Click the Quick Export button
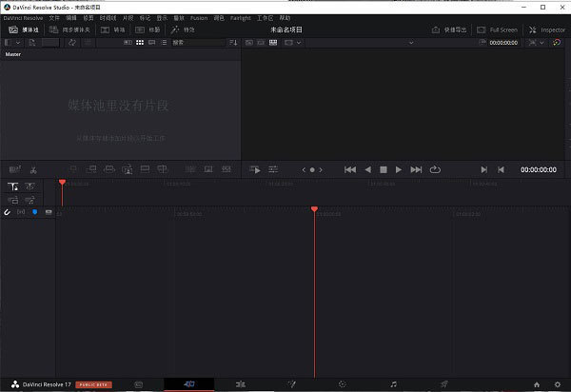 pos(448,29)
